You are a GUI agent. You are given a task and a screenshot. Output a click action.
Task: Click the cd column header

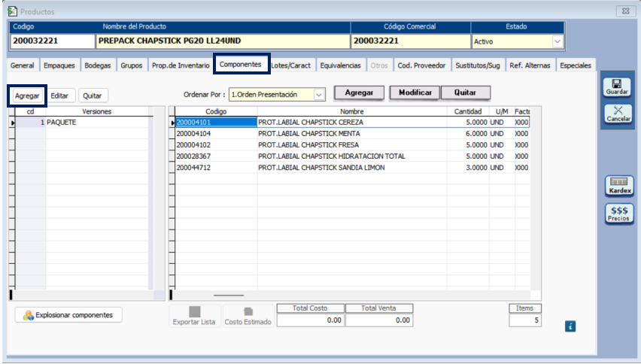click(x=30, y=111)
